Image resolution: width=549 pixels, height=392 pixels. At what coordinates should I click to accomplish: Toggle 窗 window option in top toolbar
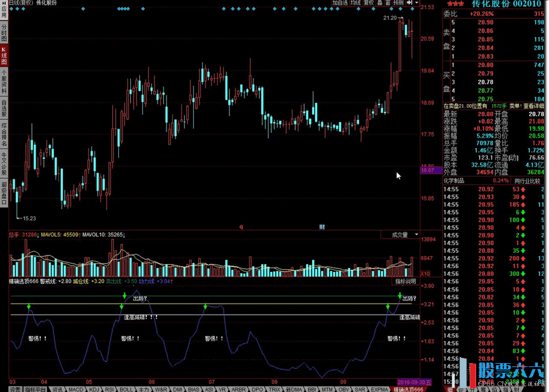click(x=387, y=3)
